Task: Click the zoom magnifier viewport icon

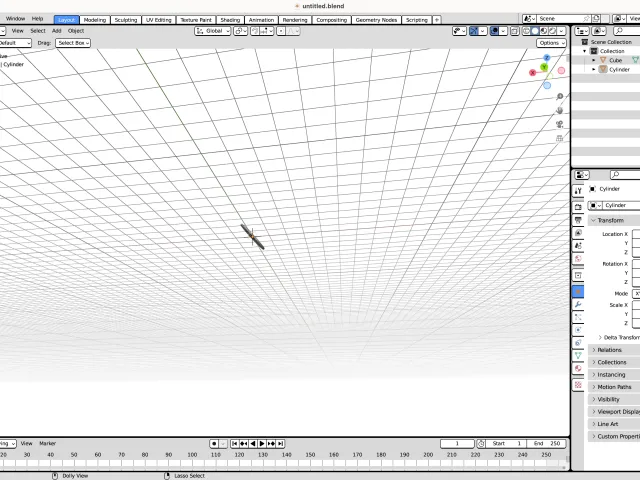Action: [x=560, y=97]
